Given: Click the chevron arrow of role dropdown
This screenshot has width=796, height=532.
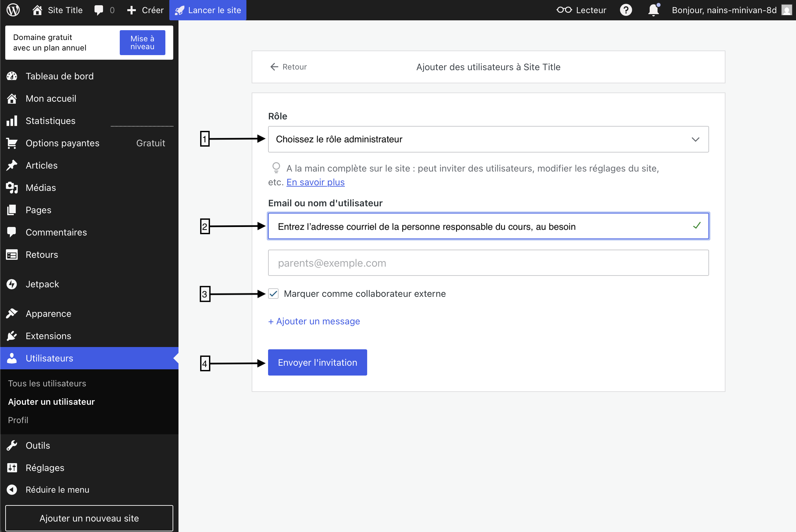Looking at the screenshot, I should [695, 139].
